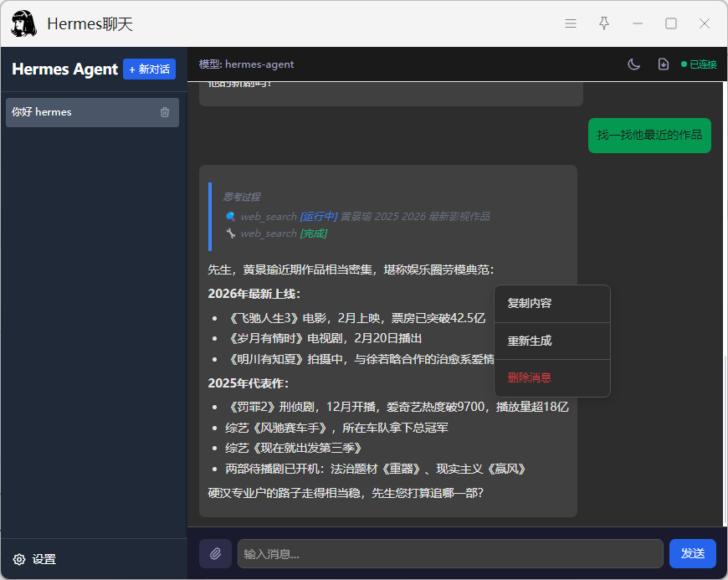The image size is (728, 580).
Task: Close the Hermes聊天 window
Action: pos(705,23)
